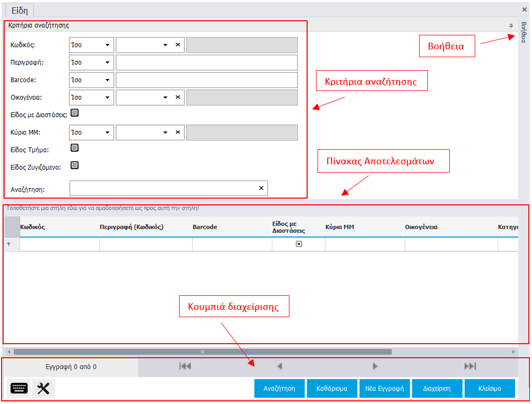Check the Είδος Τμήμα checkbox
The image size is (532, 404).
point(74,148)
